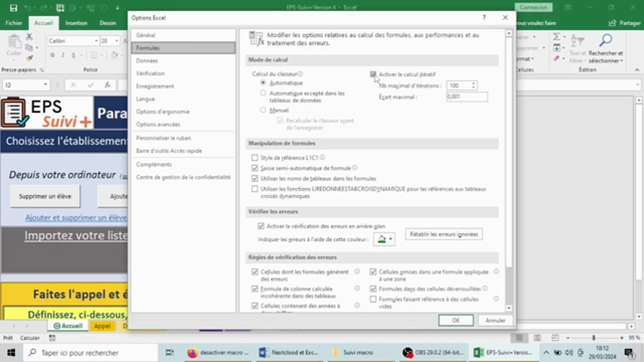Image resolution: width=644 pixels, height=362 pixels.
Task: Open the Appel sheet tab
Action: 102,326
